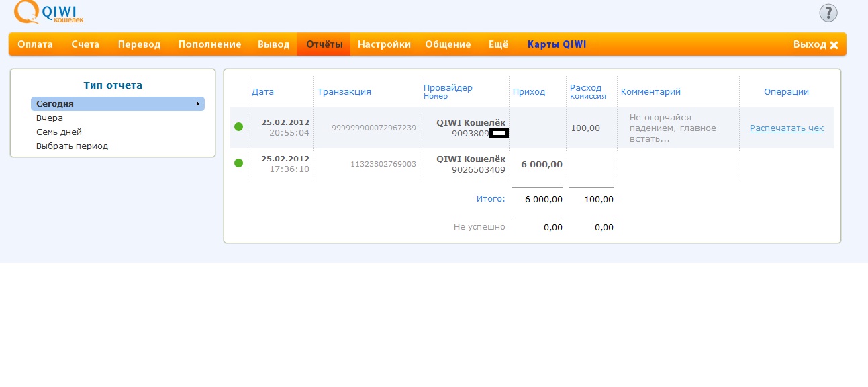Select the Сегодня report type
Image resolution: width=868 pixels, height=387 pixels.
(117, 103)
